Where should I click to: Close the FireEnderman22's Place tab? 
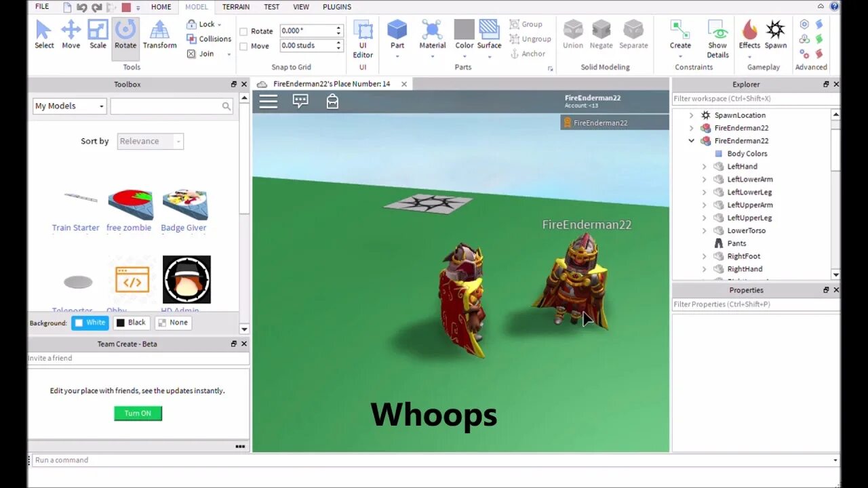tap(404, 84)
